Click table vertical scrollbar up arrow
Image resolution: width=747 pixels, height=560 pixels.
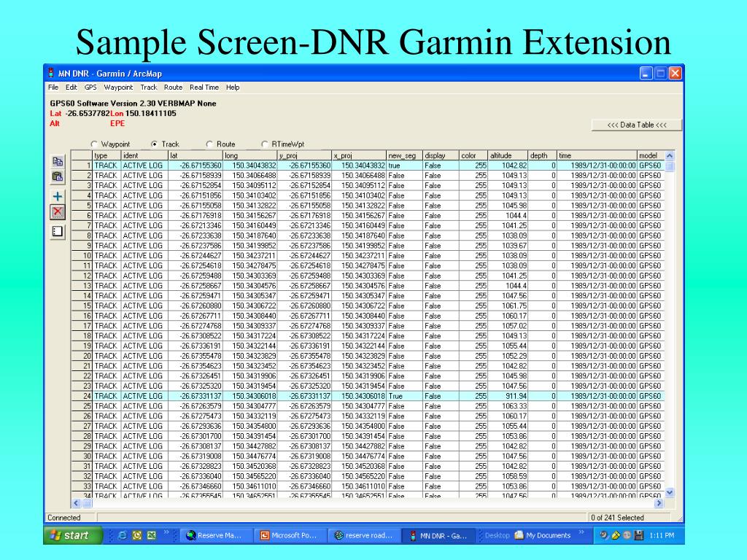click(670, 156)
